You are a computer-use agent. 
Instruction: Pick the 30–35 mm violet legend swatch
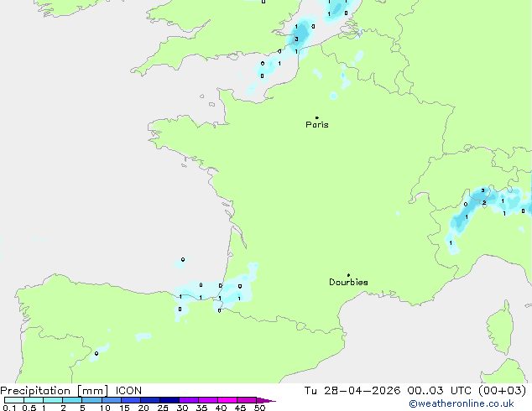pos(189,400)
